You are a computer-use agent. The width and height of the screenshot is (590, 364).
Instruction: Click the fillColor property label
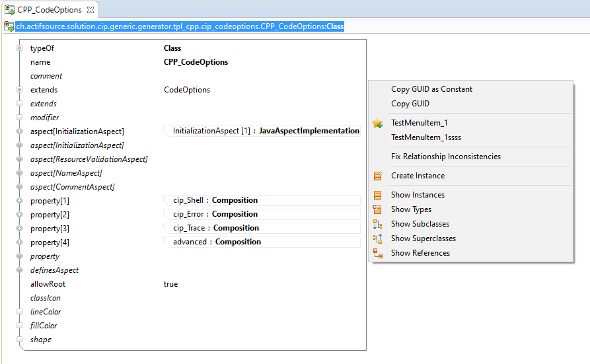point(44,326)
